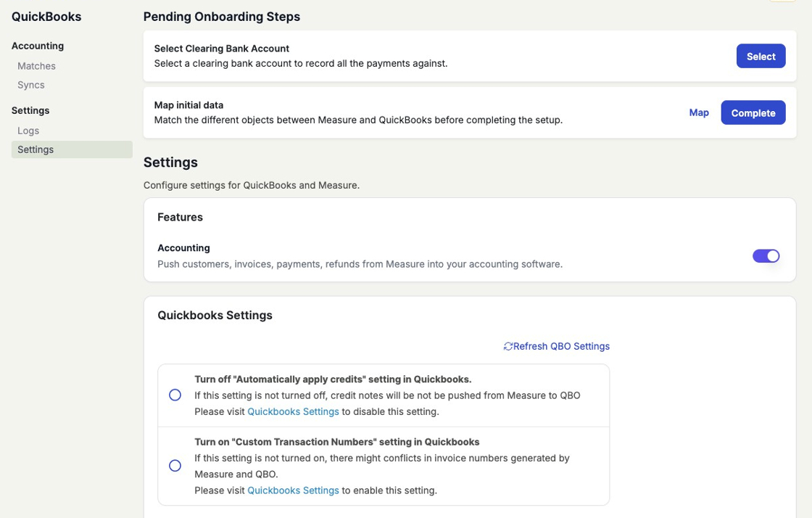This screenshot has height=518, width=812.
Task: Open Quickbooks Settings link under apply credits
Action: pos(293,411)
